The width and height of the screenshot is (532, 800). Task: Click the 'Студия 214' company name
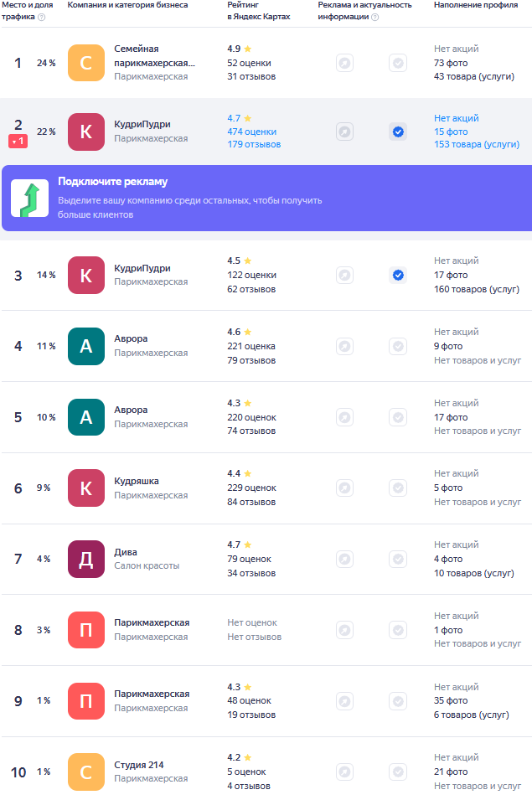click(x=139, y=765)
